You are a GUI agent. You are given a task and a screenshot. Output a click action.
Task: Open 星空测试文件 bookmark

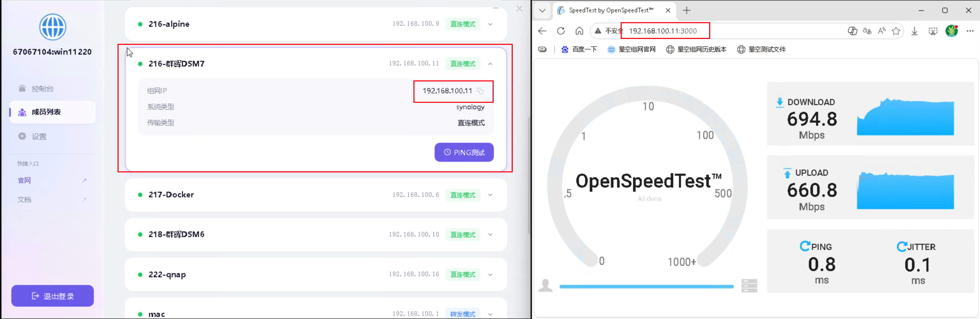click(x=761, y=49)
